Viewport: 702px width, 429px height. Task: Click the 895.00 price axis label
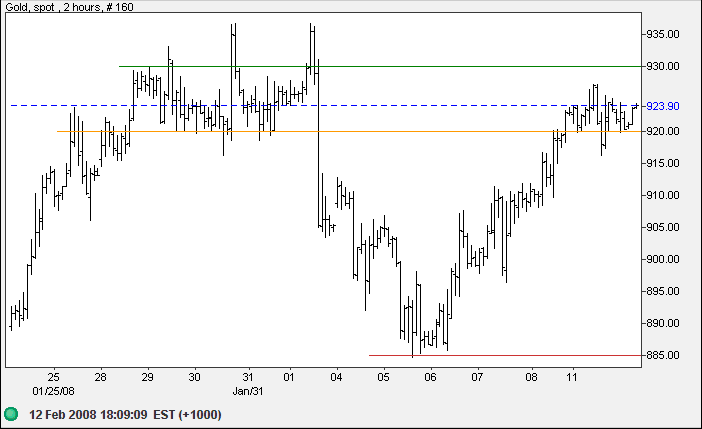click(663, 292)
